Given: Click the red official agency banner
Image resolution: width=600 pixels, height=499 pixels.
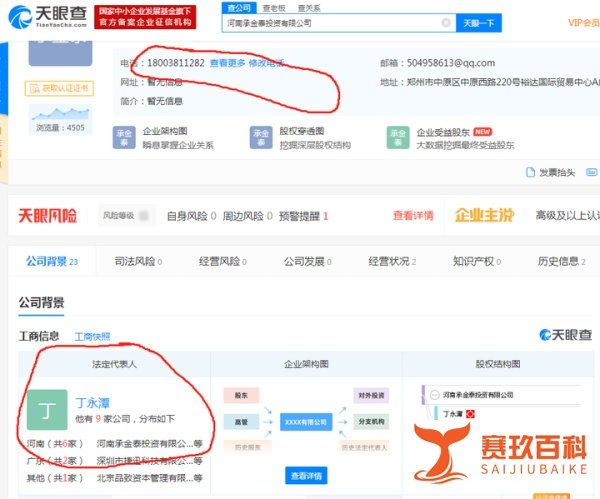Looking at the screenshot, I should 145,17.
